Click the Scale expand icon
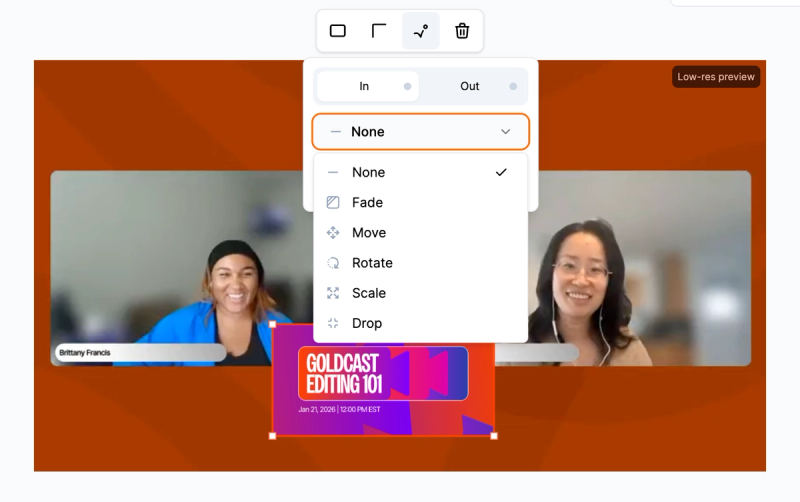800x502 pixels. pos(333,293)
